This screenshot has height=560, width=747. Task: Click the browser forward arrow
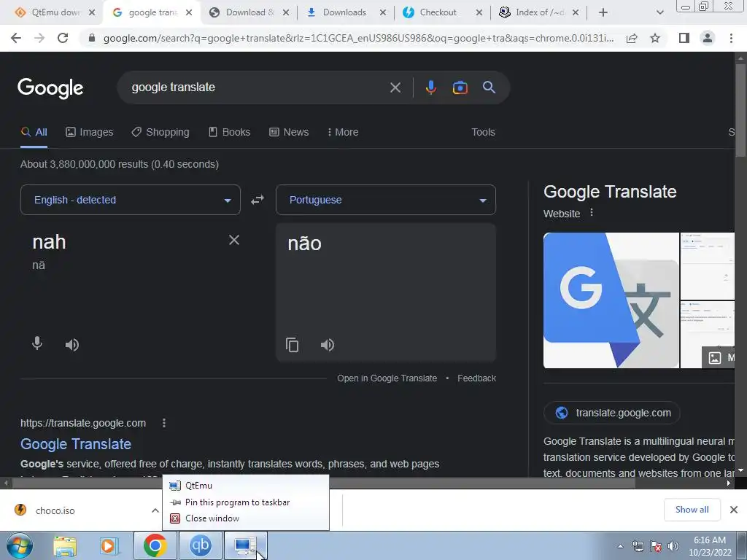click(x=39, y=38)
